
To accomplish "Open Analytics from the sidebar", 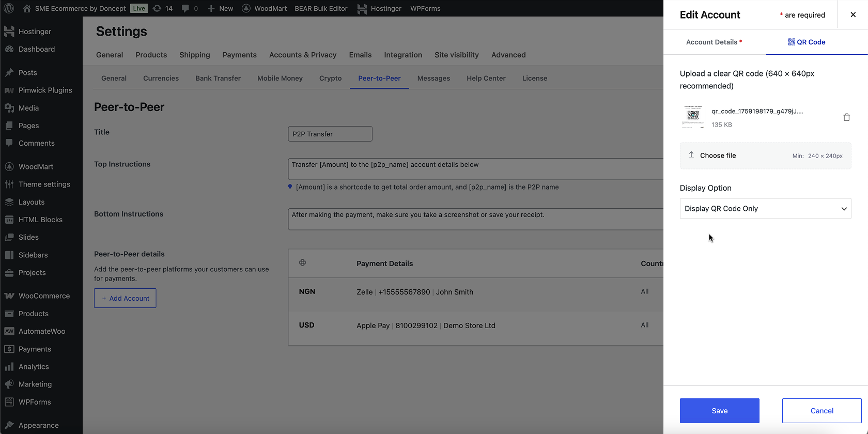I will (34, 366).
